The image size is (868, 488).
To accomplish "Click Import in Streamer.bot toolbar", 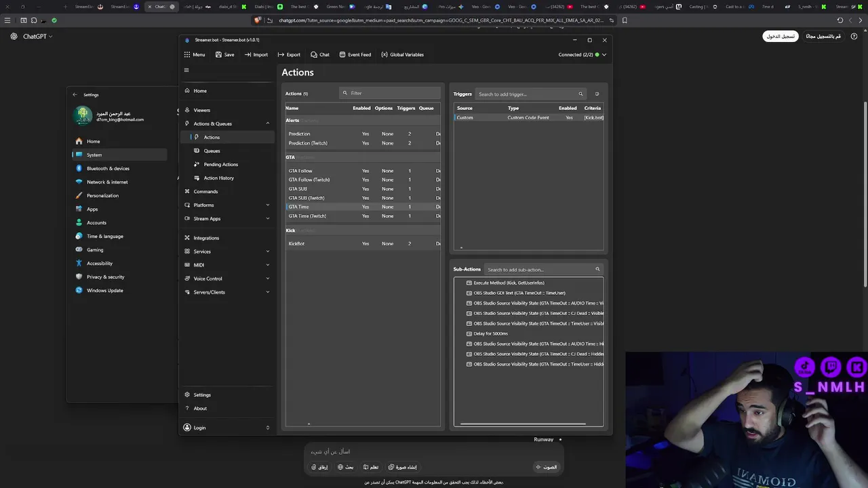I will pos(256,55).
